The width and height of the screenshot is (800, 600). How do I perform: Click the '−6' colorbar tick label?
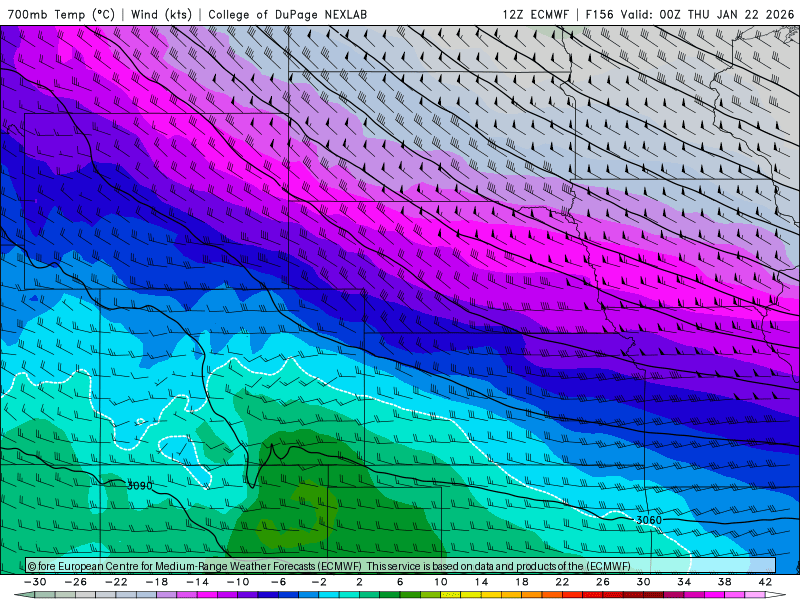pos(279,582)
